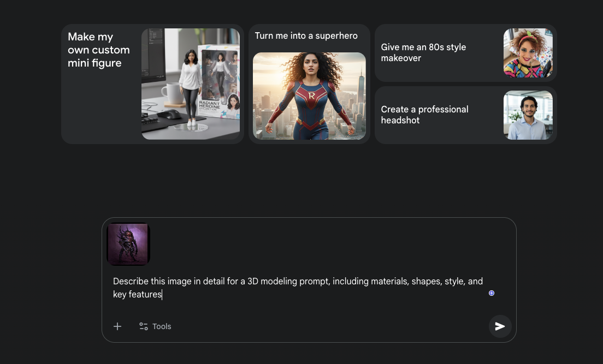
Task: Click the mini figure preview image
Action: 190,84
